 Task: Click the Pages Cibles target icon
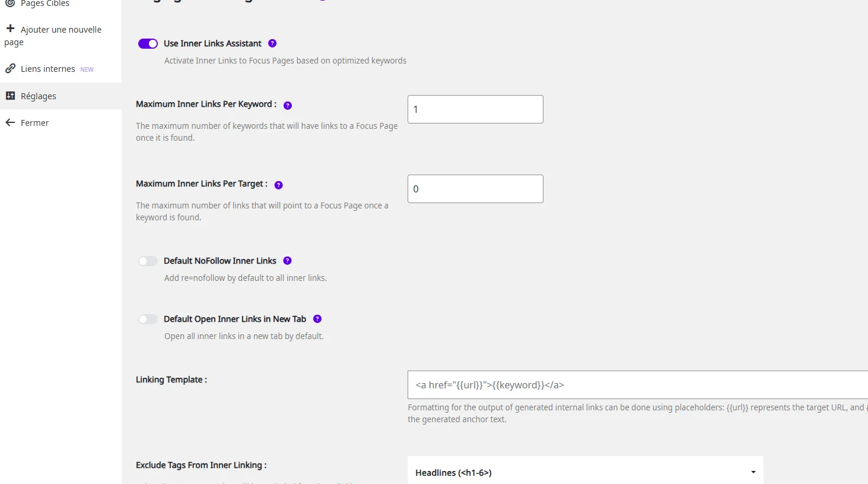(10, 3)
